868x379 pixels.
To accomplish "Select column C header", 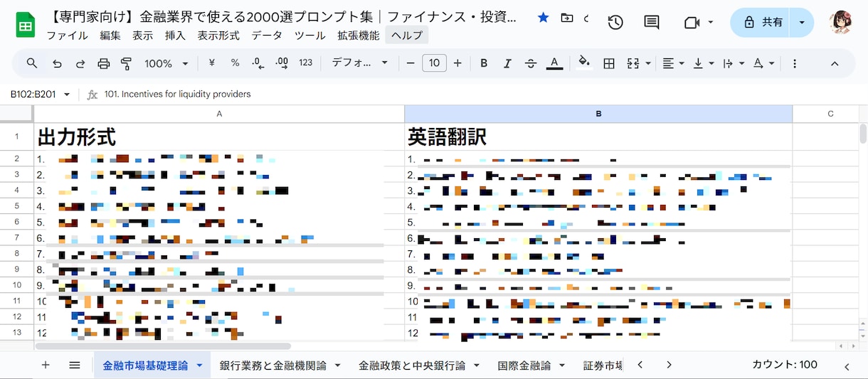I will (830, 114).
